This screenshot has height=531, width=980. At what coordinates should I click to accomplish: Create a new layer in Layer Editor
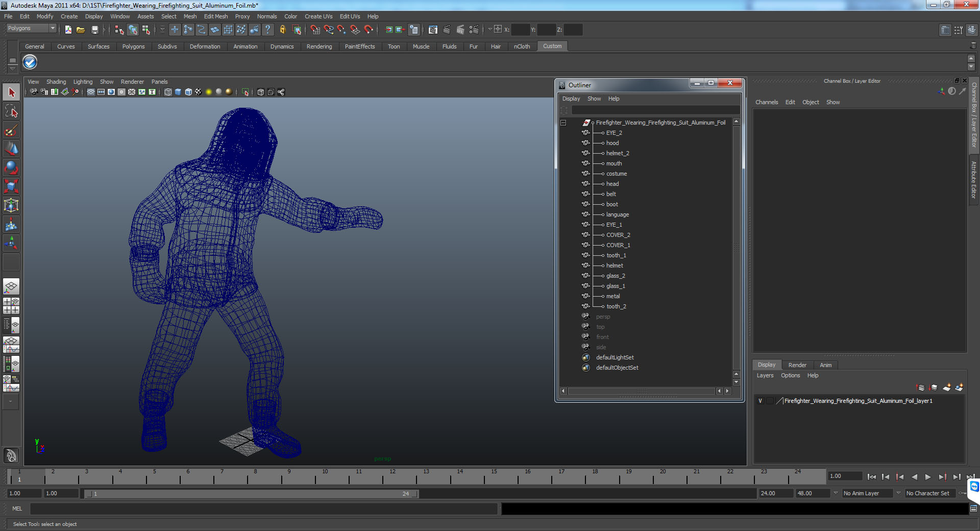coord(946,388)
